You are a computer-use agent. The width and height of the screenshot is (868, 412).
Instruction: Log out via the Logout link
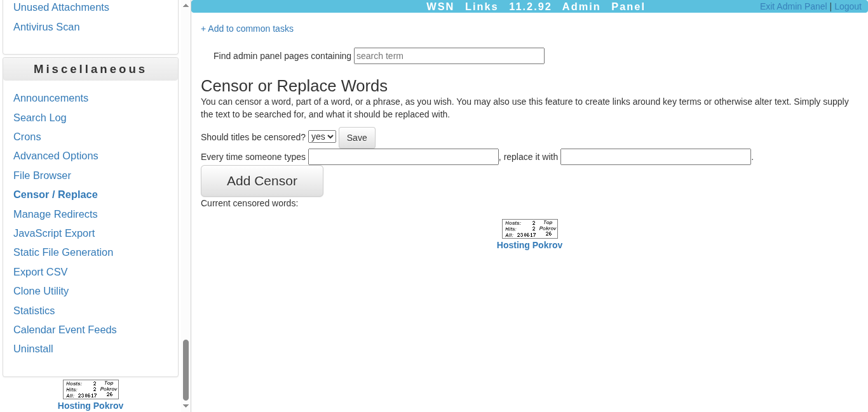click(x=848, y=6)
